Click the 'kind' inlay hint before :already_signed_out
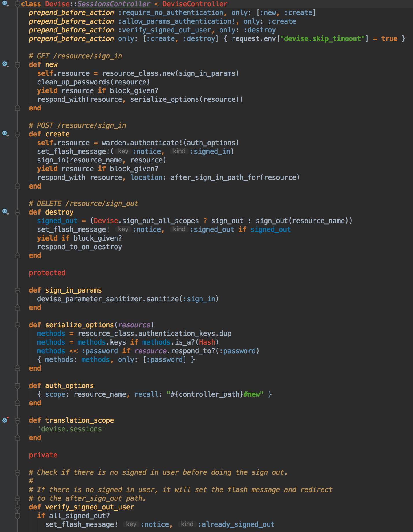The width and height of the screenshot is (413, 532). 187,524
